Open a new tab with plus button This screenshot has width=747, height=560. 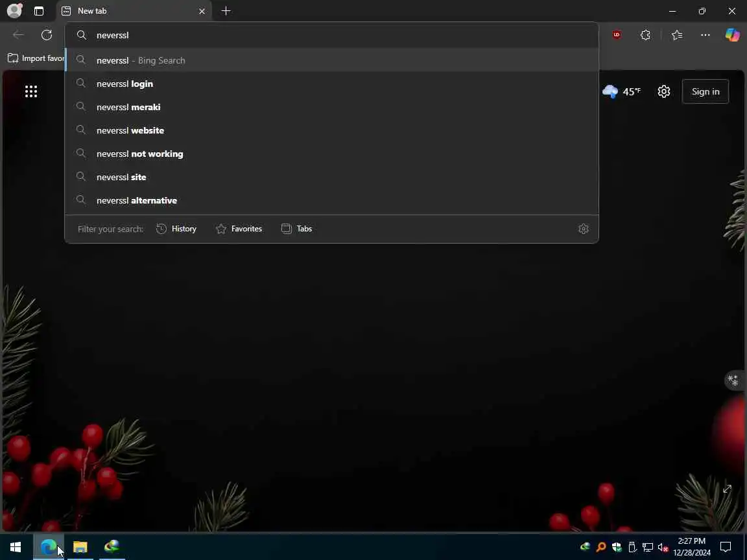pos(226,10)
